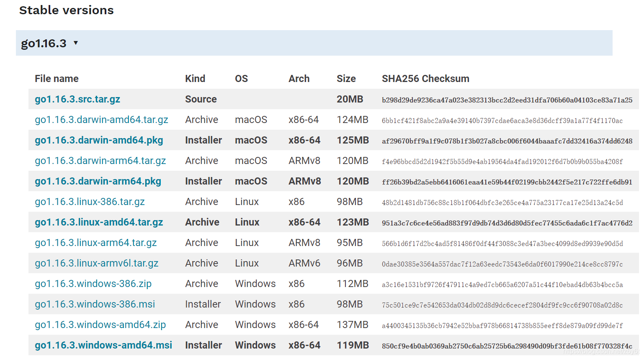Image resolution: width=644 pixels, height=359 pixels.
Task: Click Installer in the windows-386.msi row
Action: (x=203, y=304)
